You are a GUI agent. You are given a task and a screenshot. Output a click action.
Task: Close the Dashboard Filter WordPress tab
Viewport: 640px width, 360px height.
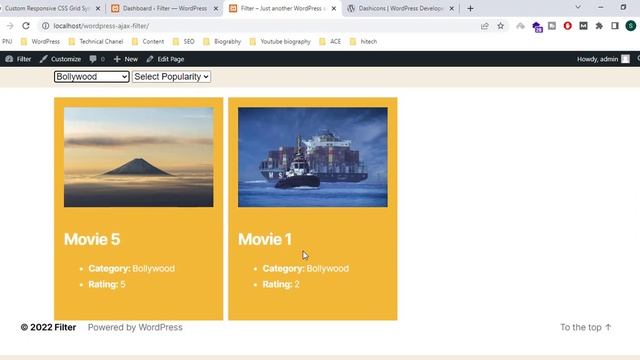coord(216,8)
